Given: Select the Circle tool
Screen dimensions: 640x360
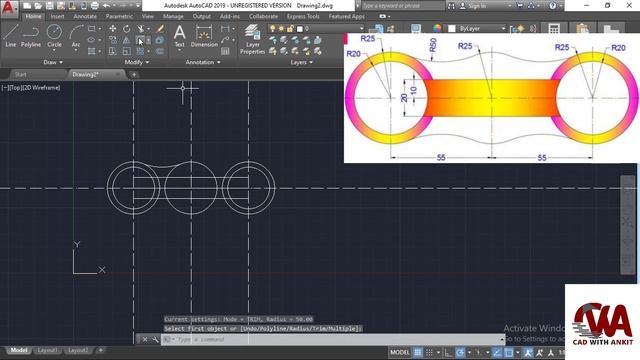Looking at the screenshot, I should click(54, 36).
